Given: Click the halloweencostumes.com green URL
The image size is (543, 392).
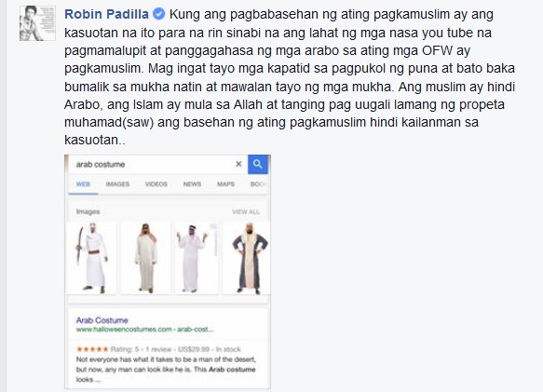Looking at the screenshot, I should tap(144, 330).
